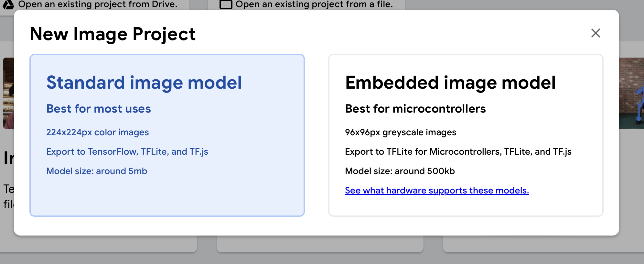Open an existing project from a file
The height and width of the screenshot is (264, 644).
tap(314, 4)
